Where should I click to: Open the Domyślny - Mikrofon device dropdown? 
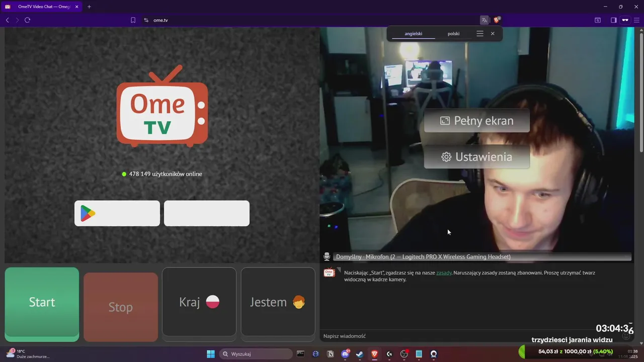[x=483, y=257]
